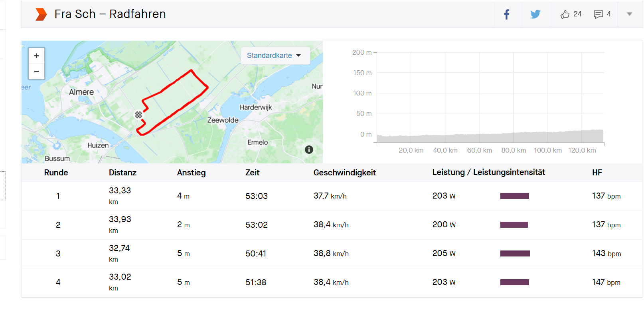The width and height of the screenshot is (644, 316).
Task: Click lap 2 power intensity bar
Action: click(514, 225)
